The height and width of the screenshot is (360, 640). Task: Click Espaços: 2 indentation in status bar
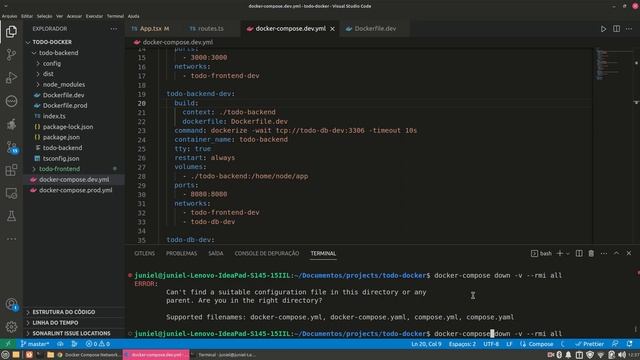(x=462, y=344)
